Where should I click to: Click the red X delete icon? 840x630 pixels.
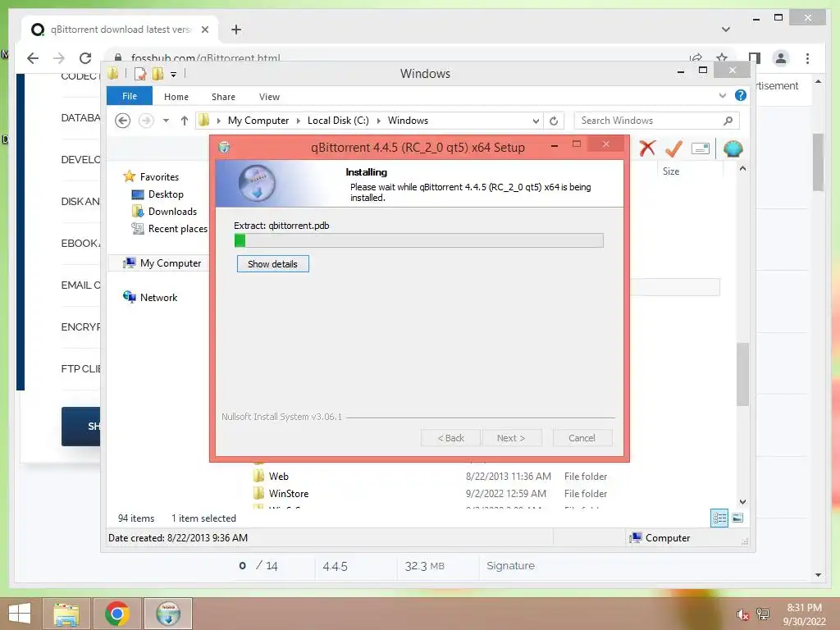click(x=647, y=148)
